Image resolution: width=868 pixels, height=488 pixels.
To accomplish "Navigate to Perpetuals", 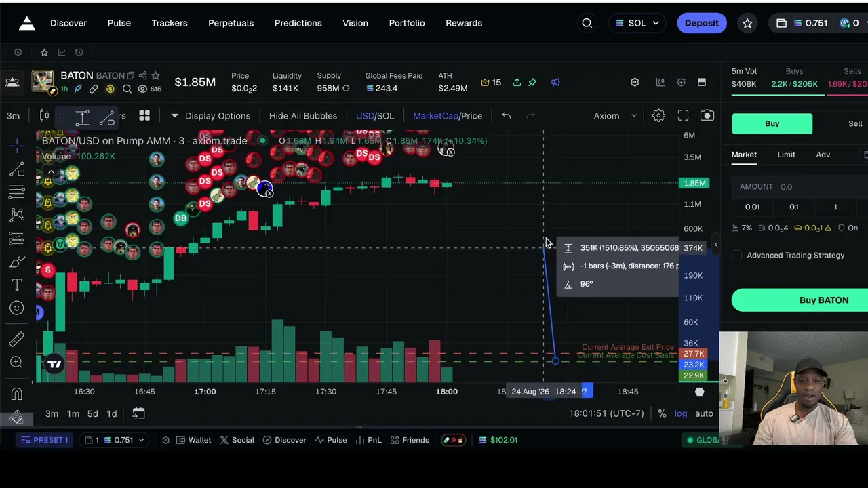I will click(x=231, y=23).
